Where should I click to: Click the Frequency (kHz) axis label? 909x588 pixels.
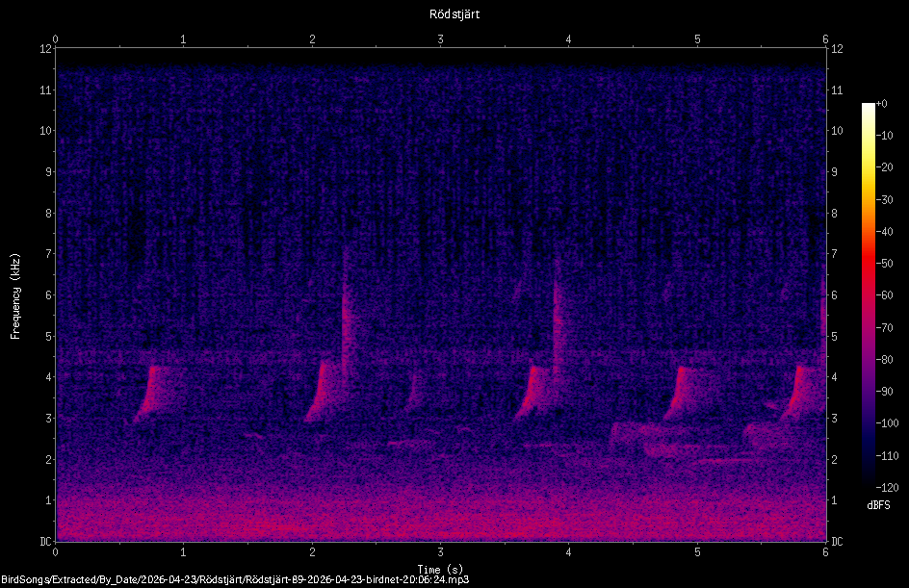15,296
